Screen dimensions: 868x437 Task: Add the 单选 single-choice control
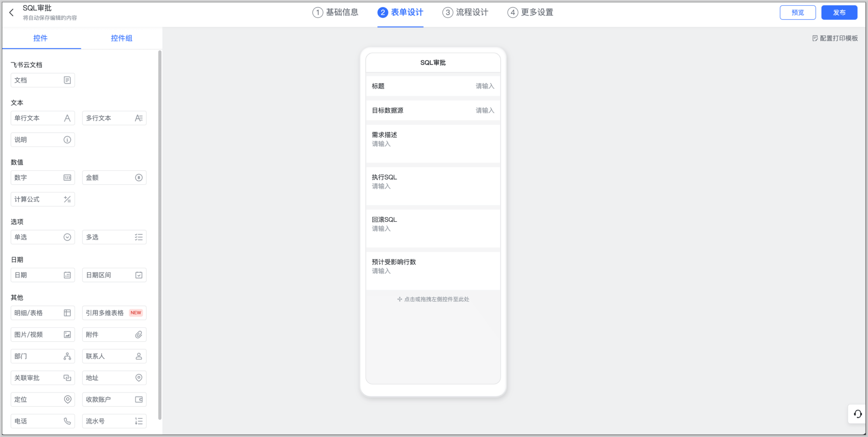click(42, 237)
